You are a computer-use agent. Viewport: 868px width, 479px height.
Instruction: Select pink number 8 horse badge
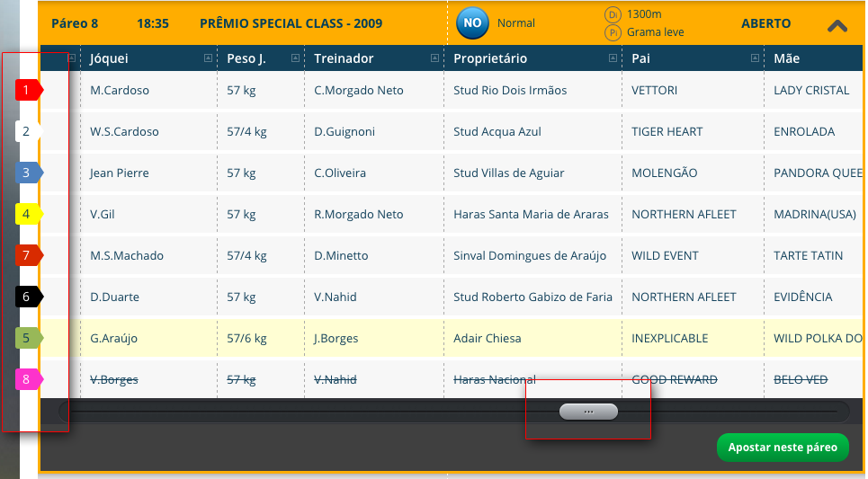(29, 379)
